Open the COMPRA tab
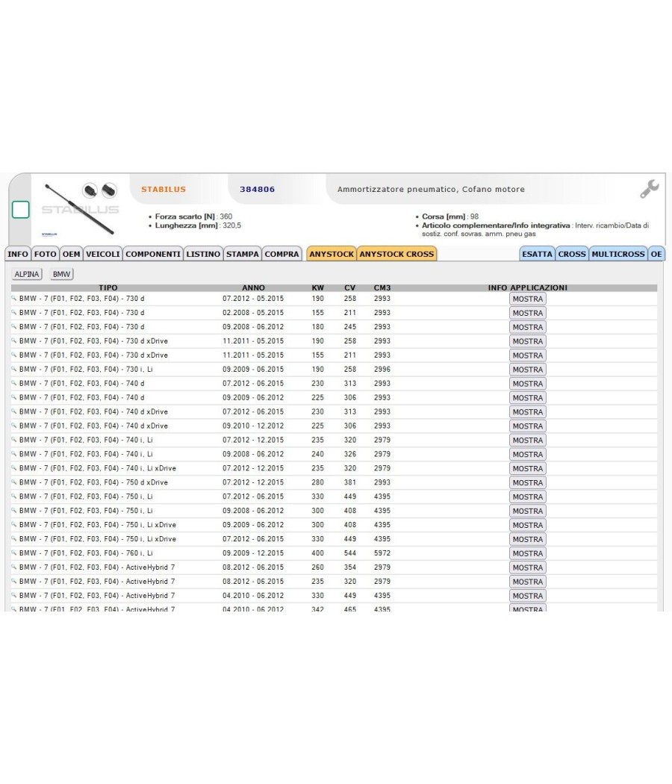This screenshot has height=784, width=672. click(x=282, y=254)
